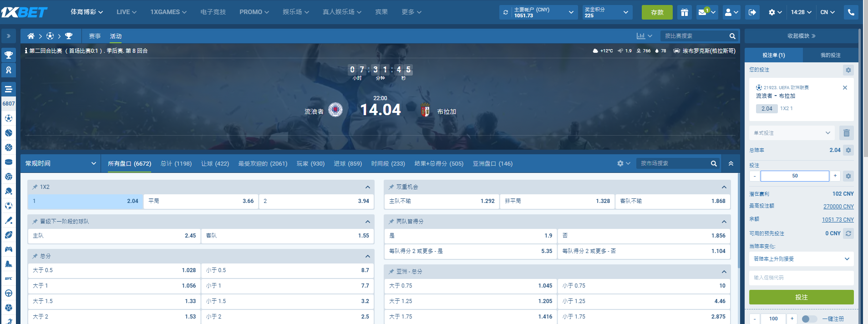
Task: Collapse the 双重机会 market section
Action: (x=724, y=187)
